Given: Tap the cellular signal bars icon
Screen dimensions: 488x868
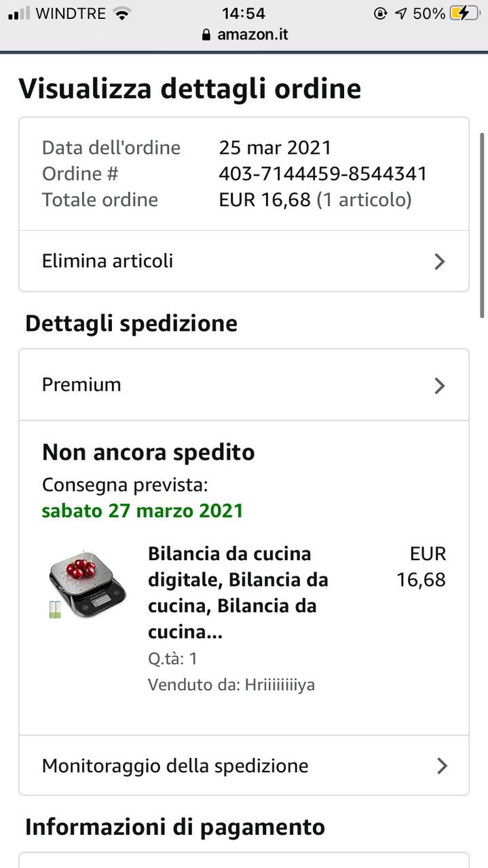Looking at the screenshot, I should tap(18, 14).
